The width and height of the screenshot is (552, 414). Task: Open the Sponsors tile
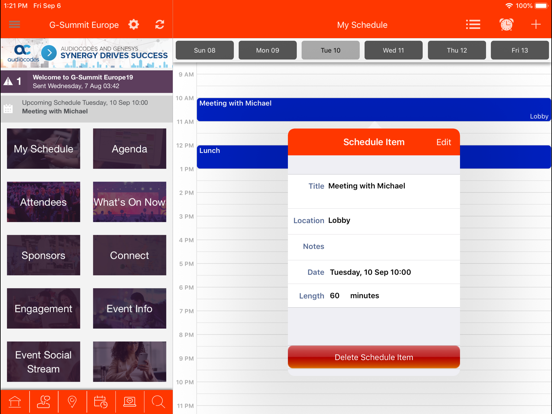coord(43,255)
